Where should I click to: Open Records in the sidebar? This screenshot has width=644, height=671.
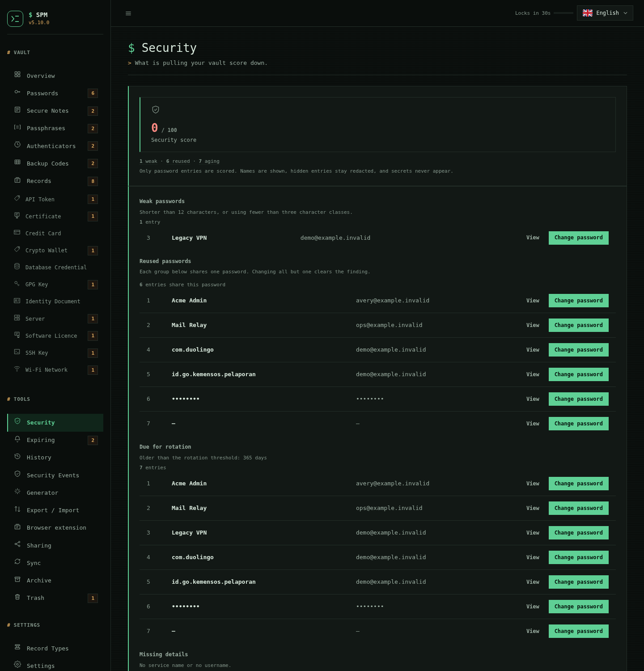tap(55, 181)
